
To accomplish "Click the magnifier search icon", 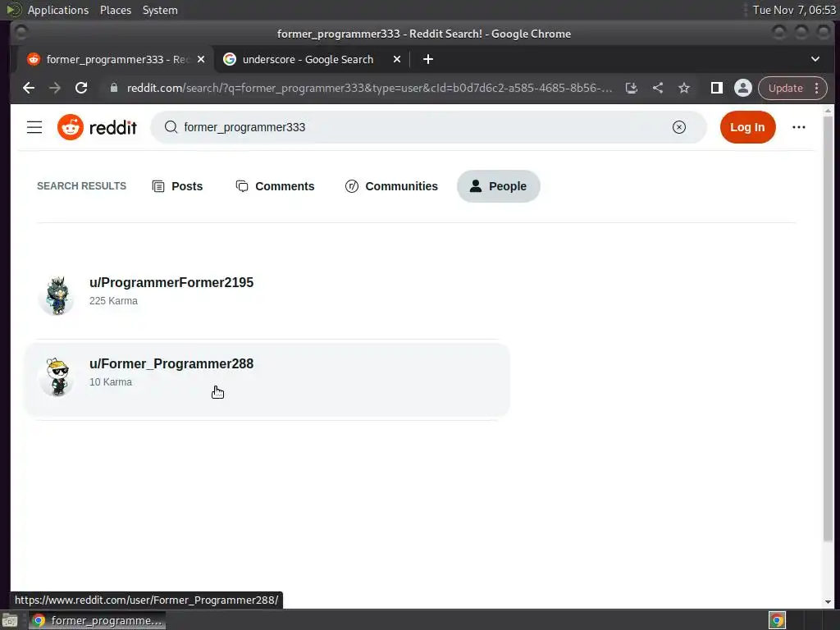I will tap(171, 127).
